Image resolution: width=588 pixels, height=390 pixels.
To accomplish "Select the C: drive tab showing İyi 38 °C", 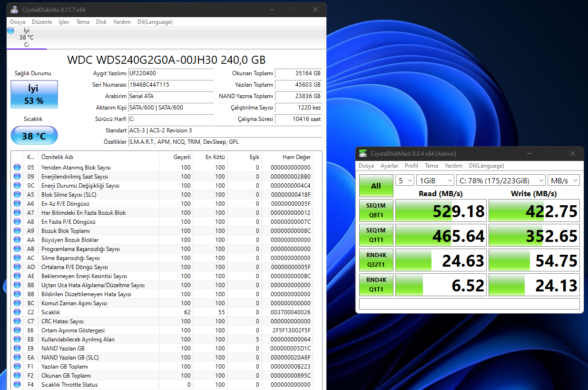I will coord(27,38).
